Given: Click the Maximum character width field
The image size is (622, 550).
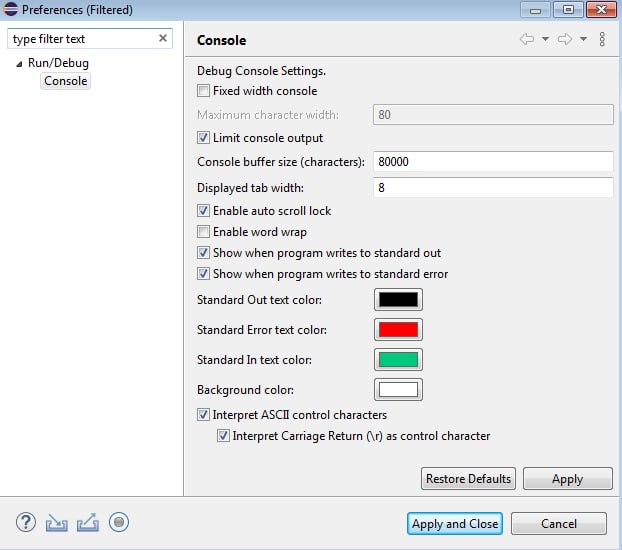Looking at the screenshot, I should 493,115.
